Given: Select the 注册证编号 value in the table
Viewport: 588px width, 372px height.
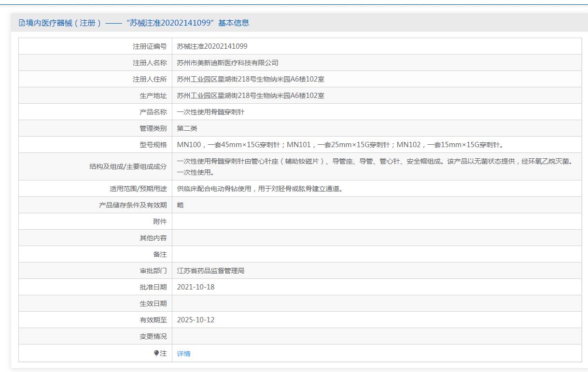Looking at the screenshot, I should click(212, 46).
